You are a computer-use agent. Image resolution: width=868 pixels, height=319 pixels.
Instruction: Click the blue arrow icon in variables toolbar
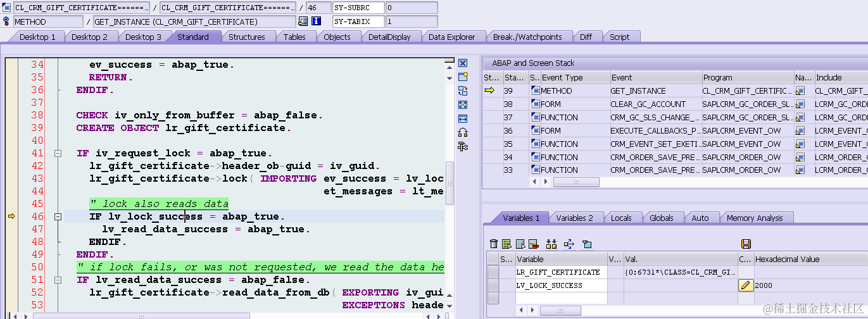[x=569, y=244]
